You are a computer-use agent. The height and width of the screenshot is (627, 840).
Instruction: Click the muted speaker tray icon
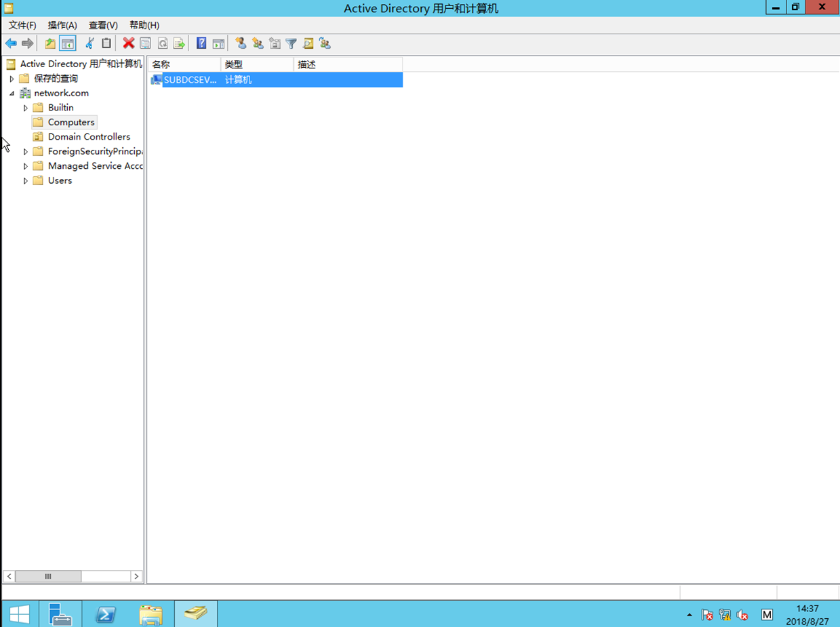click(x=742, y=615)
